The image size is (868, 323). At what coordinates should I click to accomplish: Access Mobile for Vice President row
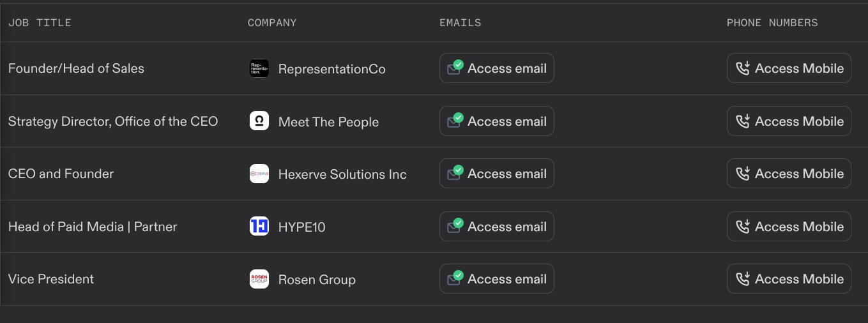789,279
